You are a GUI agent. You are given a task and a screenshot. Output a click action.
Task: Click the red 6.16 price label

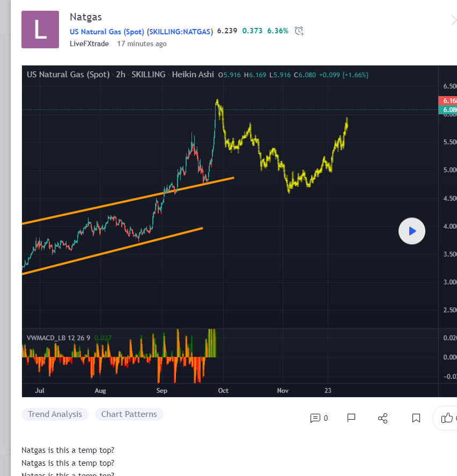(448, 100)
